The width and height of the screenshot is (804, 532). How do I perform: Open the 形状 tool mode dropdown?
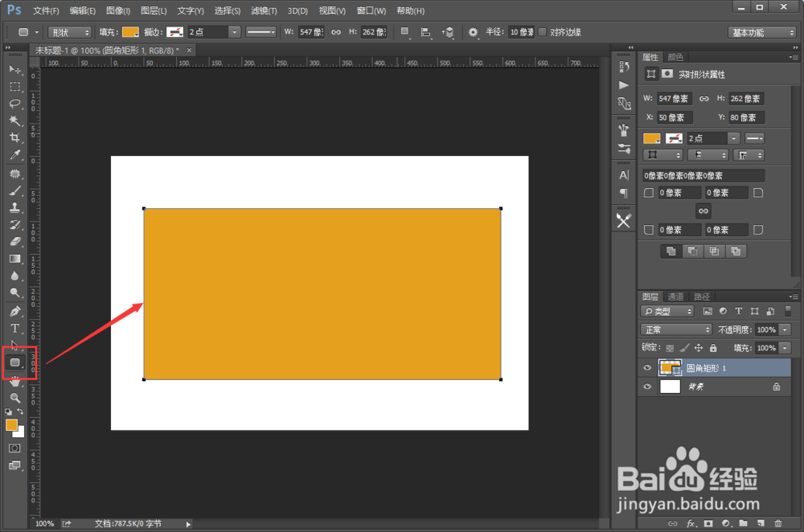coord(70,32)
